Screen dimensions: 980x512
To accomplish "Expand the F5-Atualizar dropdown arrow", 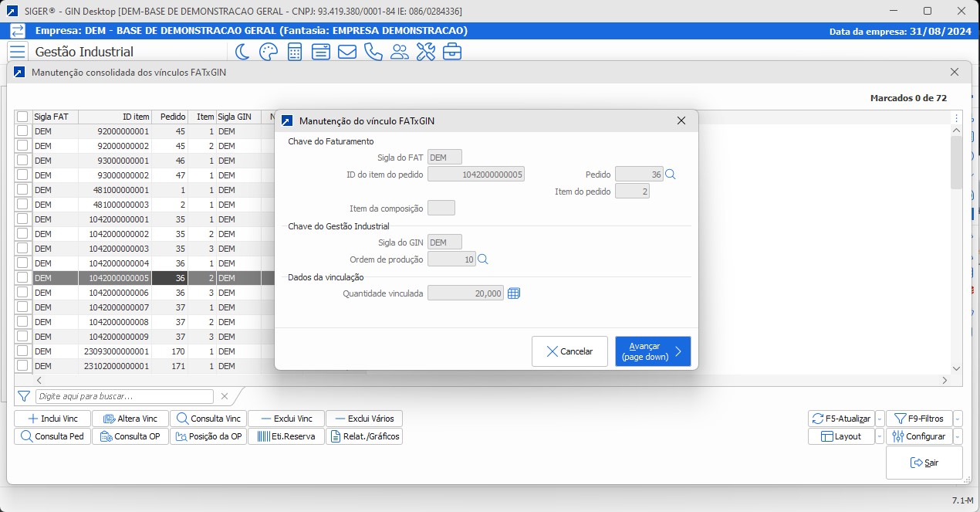I will click(880, 419).
